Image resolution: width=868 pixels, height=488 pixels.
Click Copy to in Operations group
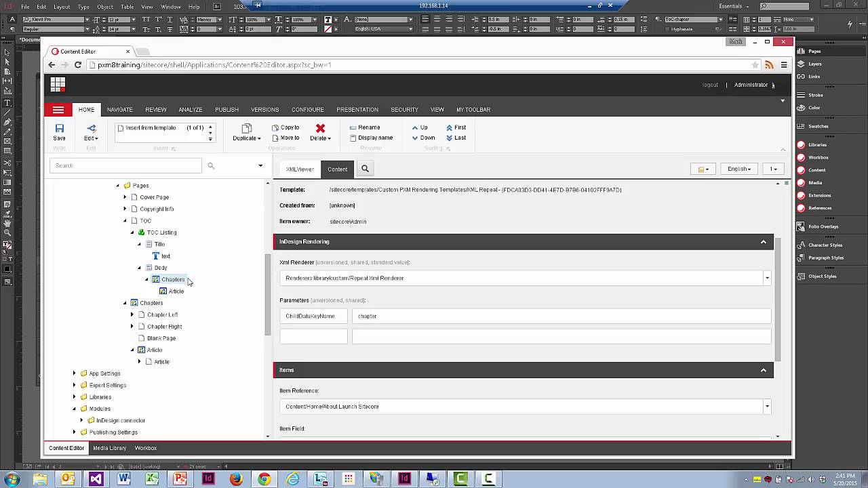pyautogui.click(x=285, y=127)
